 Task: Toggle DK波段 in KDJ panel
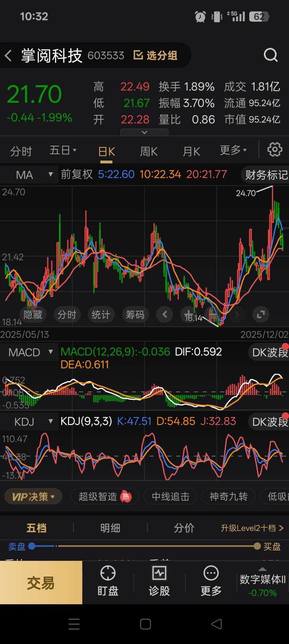pos(269,422)
